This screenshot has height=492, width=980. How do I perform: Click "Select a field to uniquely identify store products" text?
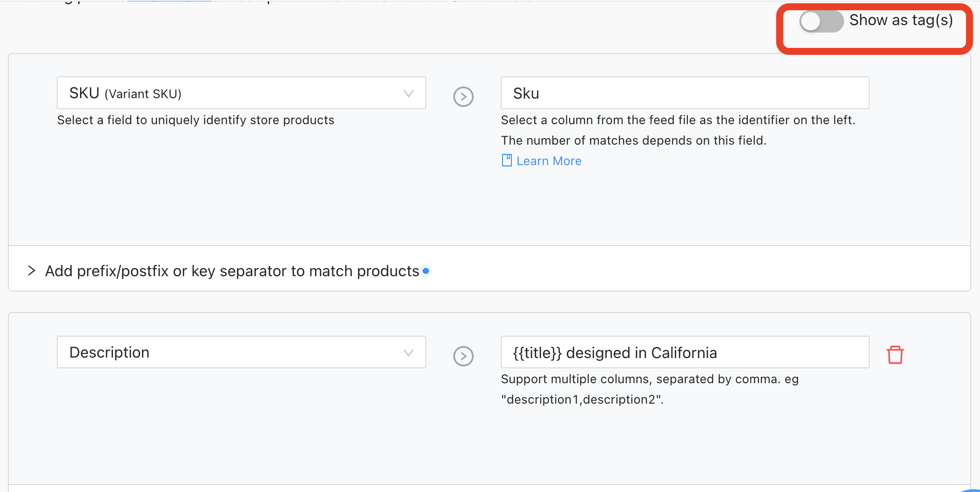tap(195, 120)
